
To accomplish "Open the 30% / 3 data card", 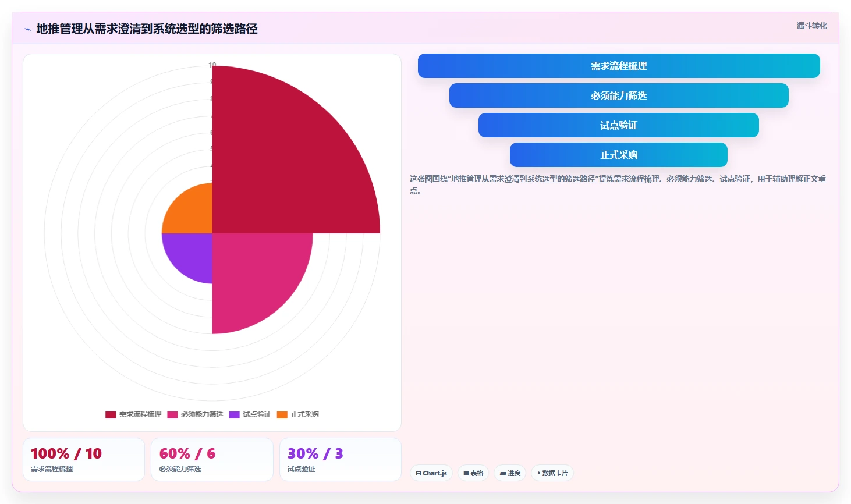I will coord(341,459).
